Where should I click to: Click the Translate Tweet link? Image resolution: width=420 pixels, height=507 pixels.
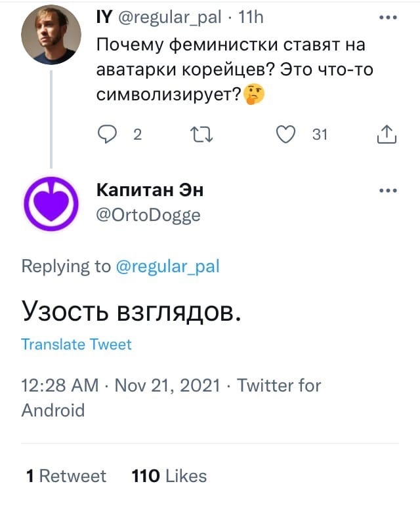coord(76,344)
